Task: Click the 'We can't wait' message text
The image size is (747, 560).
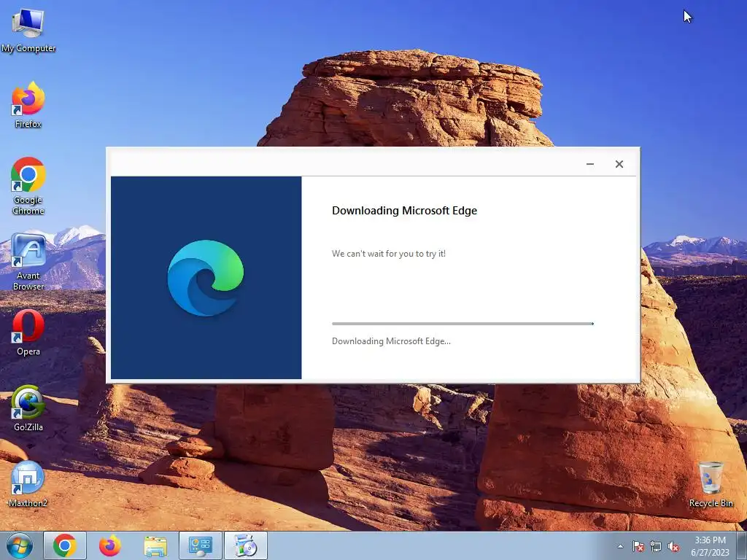Action: click(x=389, y=253)
